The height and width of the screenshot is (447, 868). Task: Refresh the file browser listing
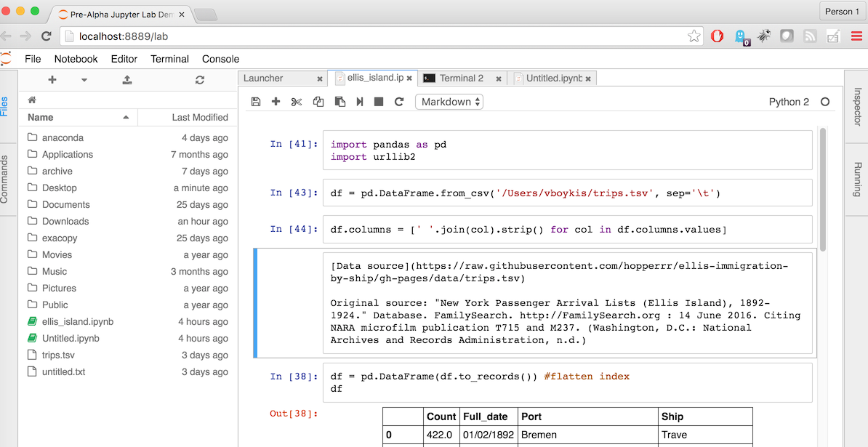click(x=200, y=80)
